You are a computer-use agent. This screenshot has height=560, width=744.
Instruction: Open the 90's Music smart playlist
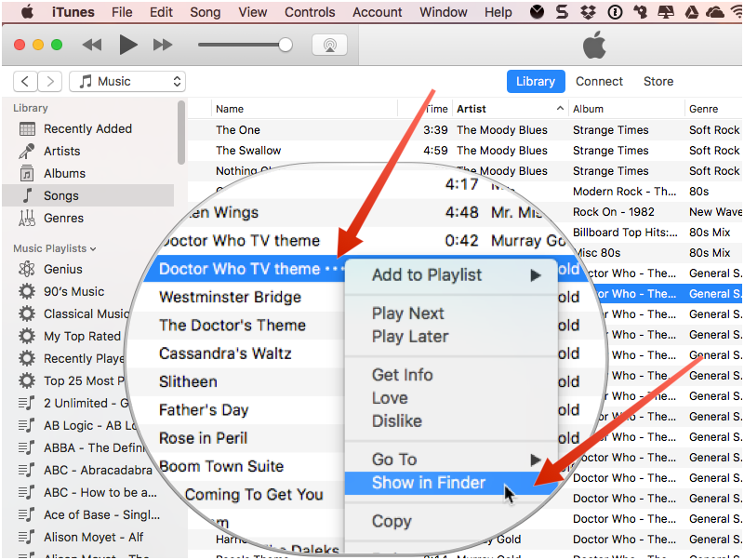click(x=73, y=291)
